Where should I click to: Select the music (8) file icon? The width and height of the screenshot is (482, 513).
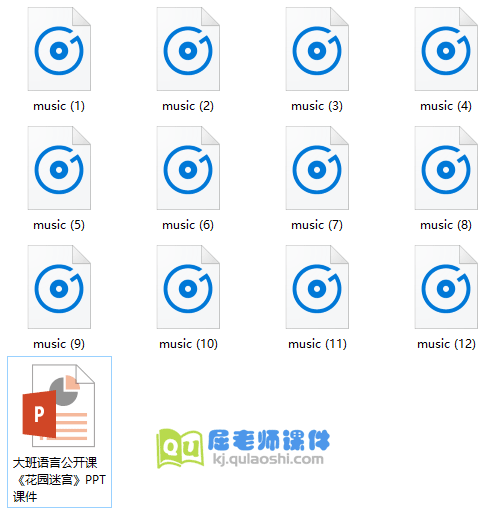pyautogui.click(x=446, y=168)
